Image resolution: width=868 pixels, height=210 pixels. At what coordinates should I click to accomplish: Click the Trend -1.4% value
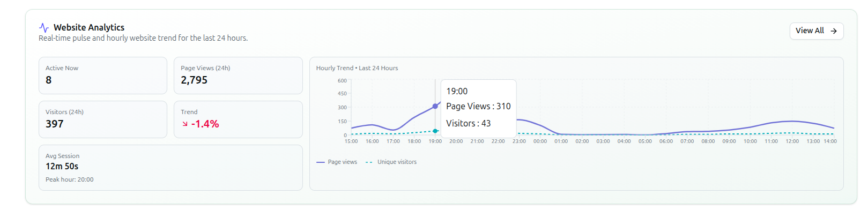[205, 124]
